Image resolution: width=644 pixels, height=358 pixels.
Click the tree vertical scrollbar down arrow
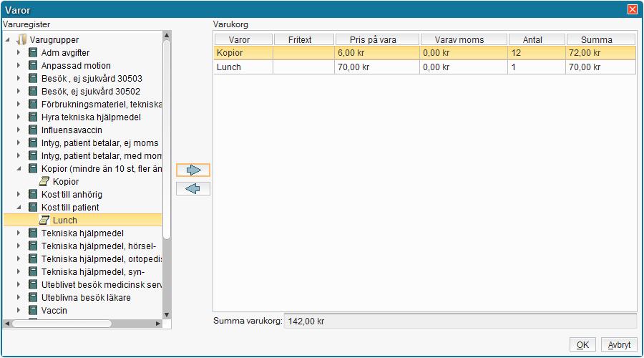click(167, 315)
